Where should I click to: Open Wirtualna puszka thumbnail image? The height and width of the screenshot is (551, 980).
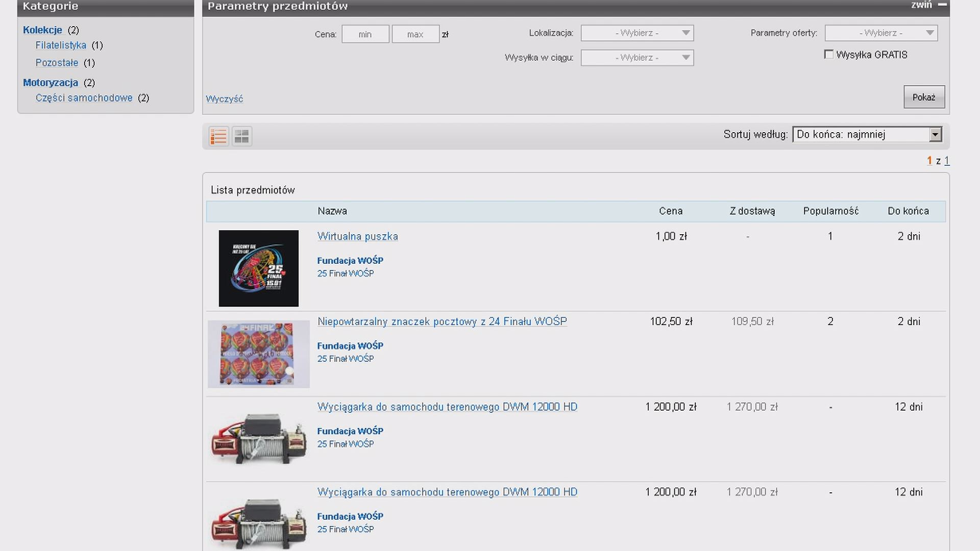click(x=258, y=268)
